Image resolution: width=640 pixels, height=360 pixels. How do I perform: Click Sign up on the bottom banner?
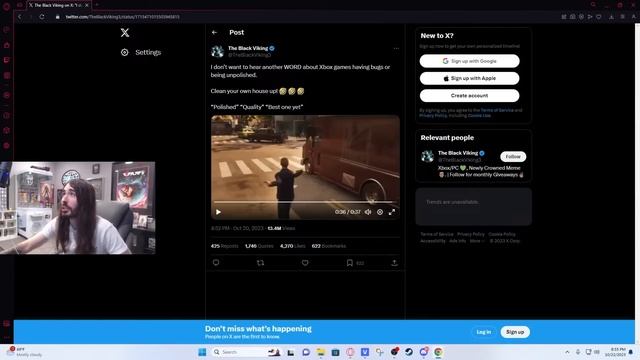click(515, 332)
